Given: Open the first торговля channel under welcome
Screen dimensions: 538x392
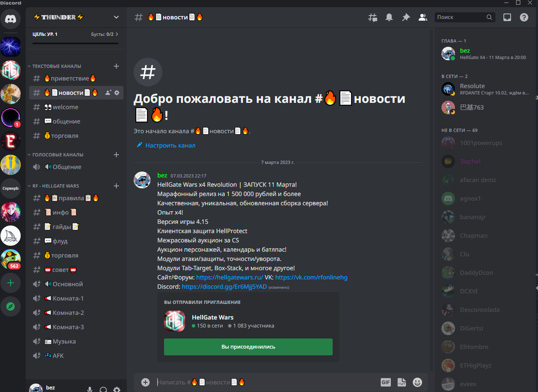Looking at the screenshot, I should click(76, 136).
